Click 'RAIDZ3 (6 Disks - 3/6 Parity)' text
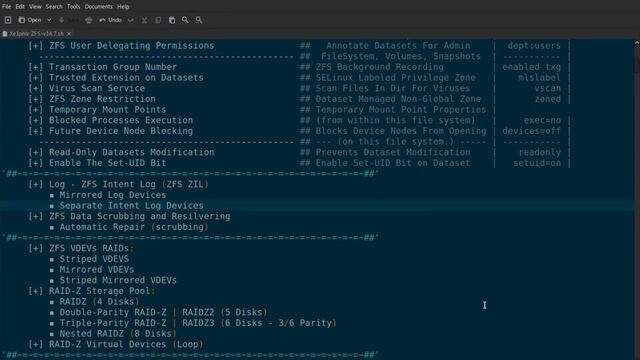Screen dimensions: 640x360 [260, 322]
